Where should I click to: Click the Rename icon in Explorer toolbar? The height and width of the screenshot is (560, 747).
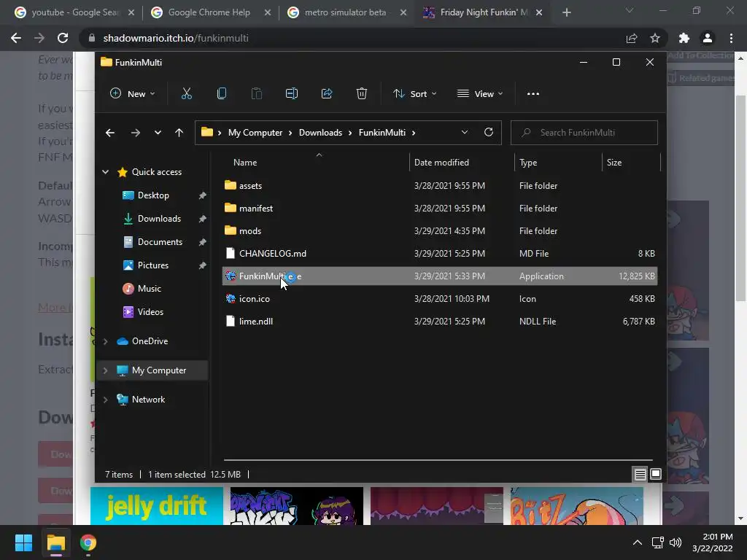[x=292, y=94]
